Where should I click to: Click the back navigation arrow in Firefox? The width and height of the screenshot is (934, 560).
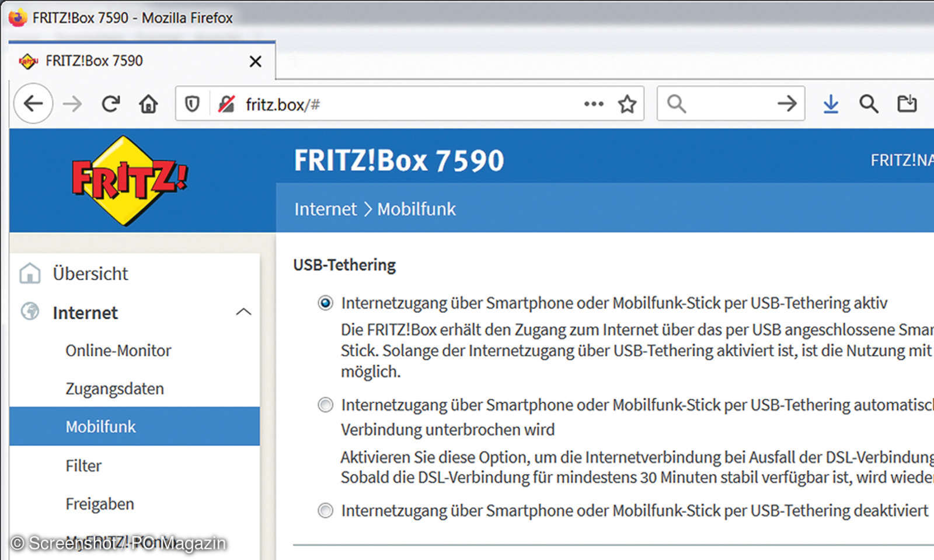click(33, 103)
